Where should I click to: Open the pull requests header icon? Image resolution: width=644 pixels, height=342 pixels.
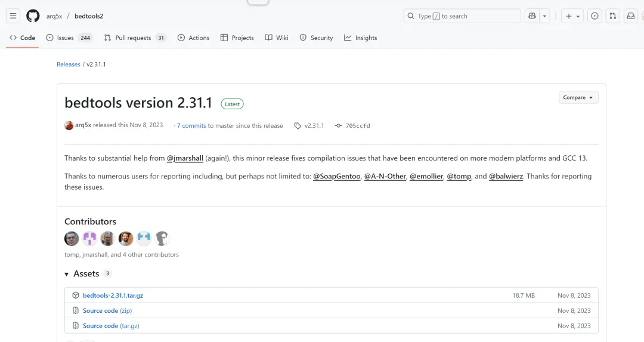click(613, 16)
